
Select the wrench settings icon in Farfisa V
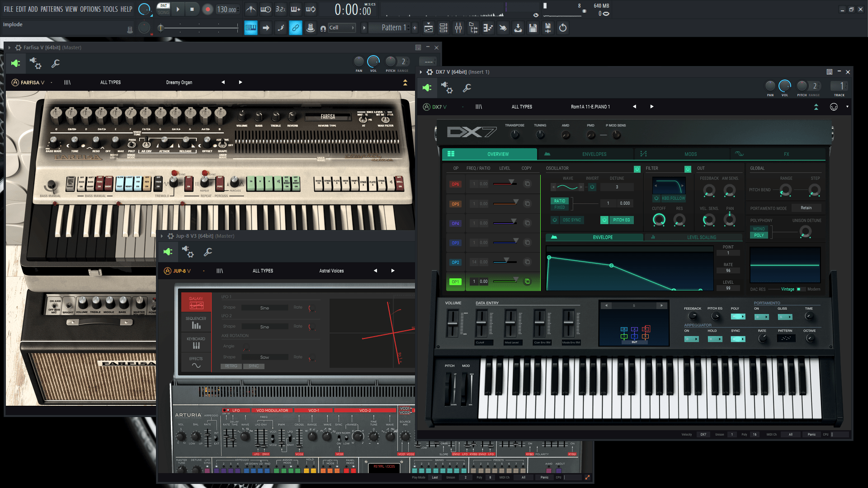click(56, 64)
